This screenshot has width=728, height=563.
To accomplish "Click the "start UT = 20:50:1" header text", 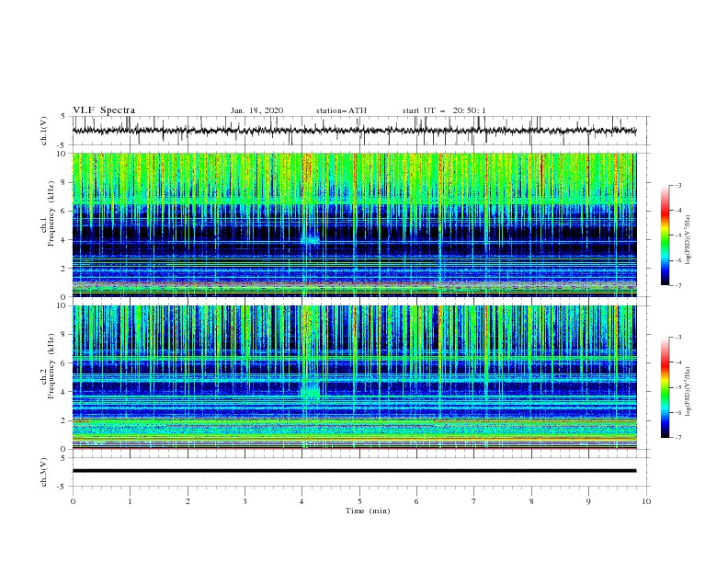I will pos(444,110).
